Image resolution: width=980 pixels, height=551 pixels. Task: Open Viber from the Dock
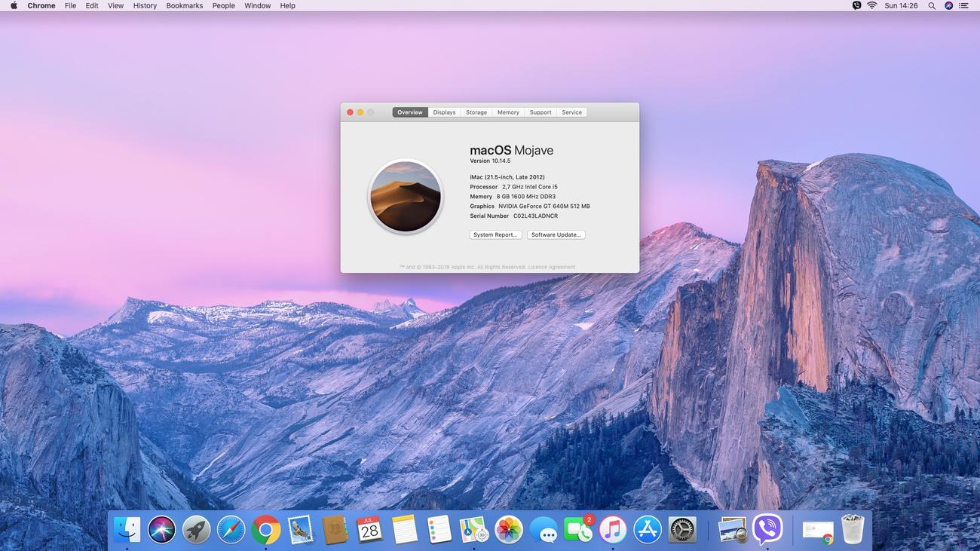click(767, 530)
